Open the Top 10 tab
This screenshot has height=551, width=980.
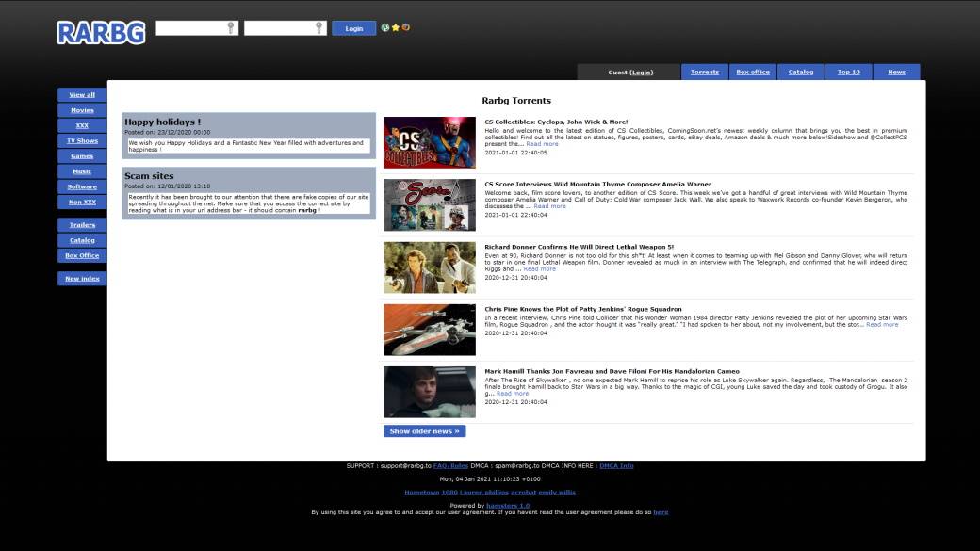pos(849,73)
